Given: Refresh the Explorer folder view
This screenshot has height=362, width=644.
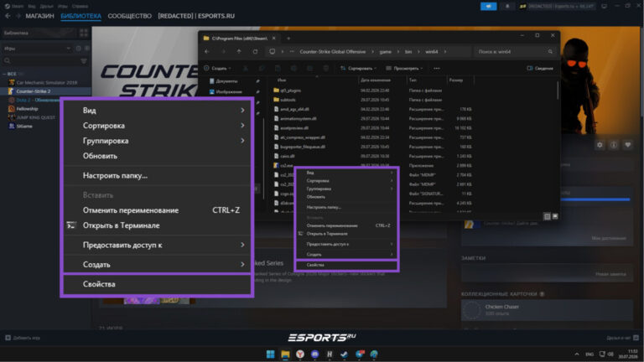Looking at the screenshot, I should [255, 52].
